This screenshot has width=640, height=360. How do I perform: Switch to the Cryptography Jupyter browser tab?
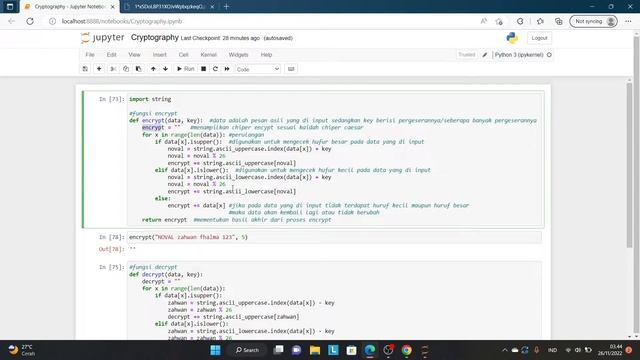(69, 7)
